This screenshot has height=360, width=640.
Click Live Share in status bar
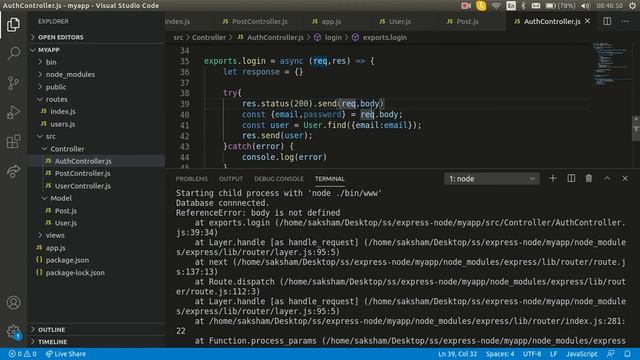[66, 354]
